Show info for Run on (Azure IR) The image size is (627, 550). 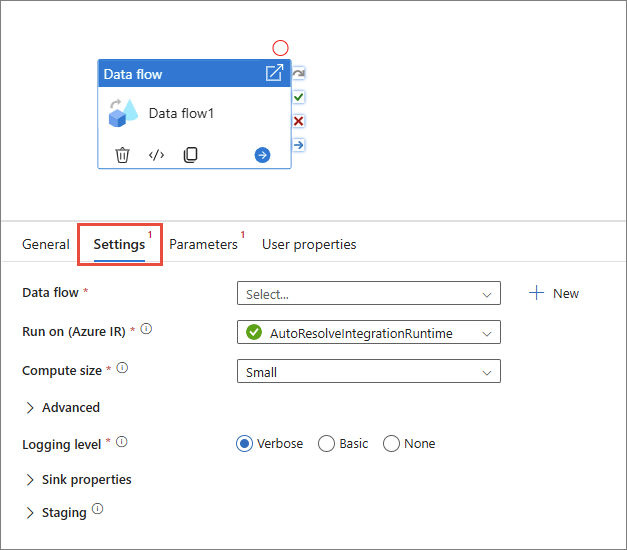(146, 329)
